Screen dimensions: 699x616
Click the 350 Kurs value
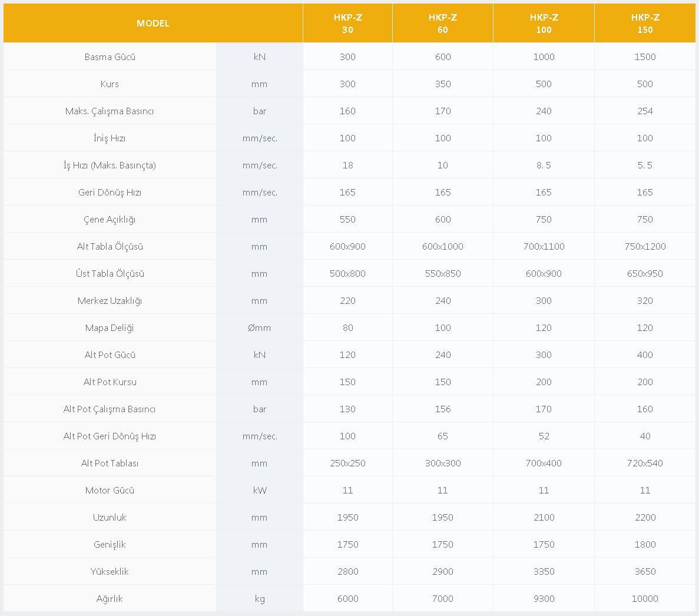tap(443, 84)
